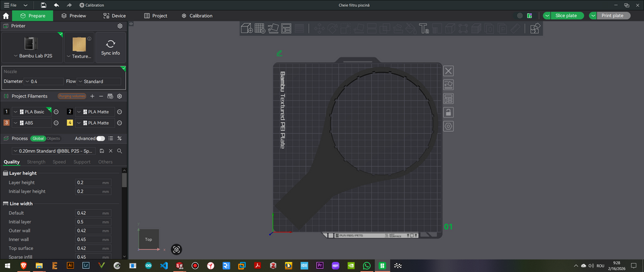
Task: Switch to the Preview tab
Action: pos(74,16)
